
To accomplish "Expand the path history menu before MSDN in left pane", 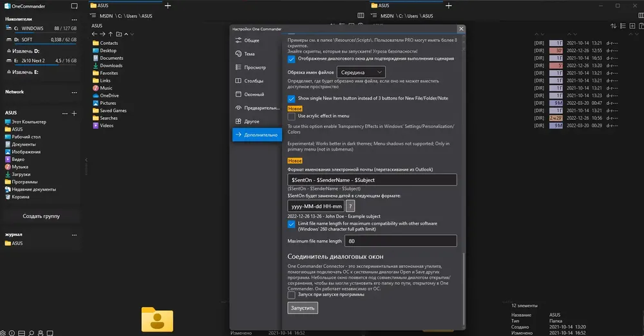I will pyautogui.click(x=93, y=15).
